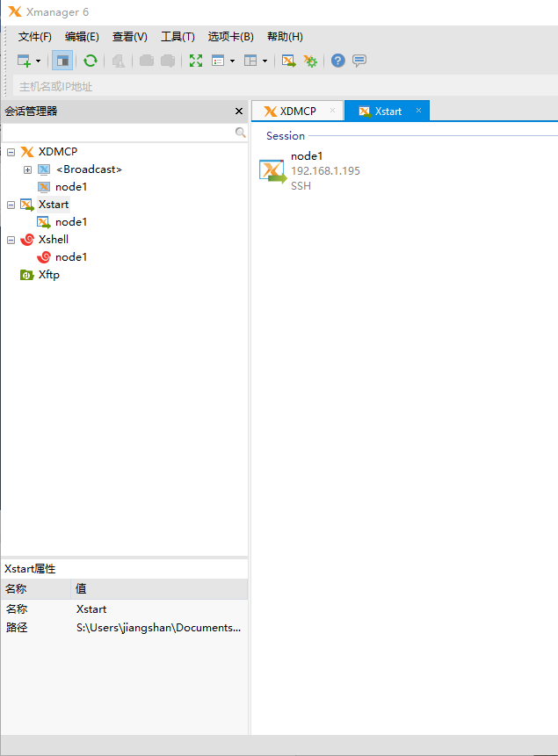Click the grayed properties icon in toolbar
The width and height of the screenshot is (558, 756).
click(119, 61)
